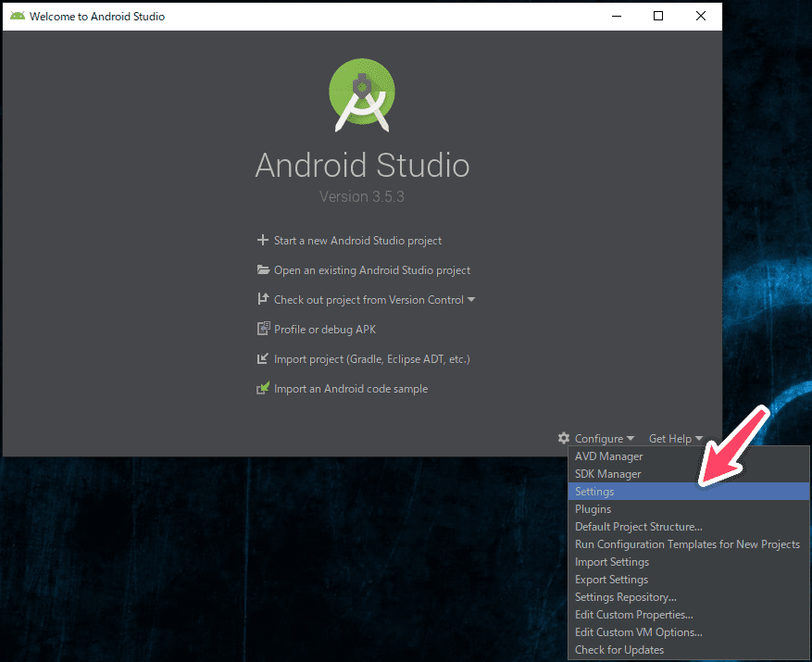The image size is (812, 662).
Task: Open AVD Manager from the Configure menu
Action: coord(688,456)
